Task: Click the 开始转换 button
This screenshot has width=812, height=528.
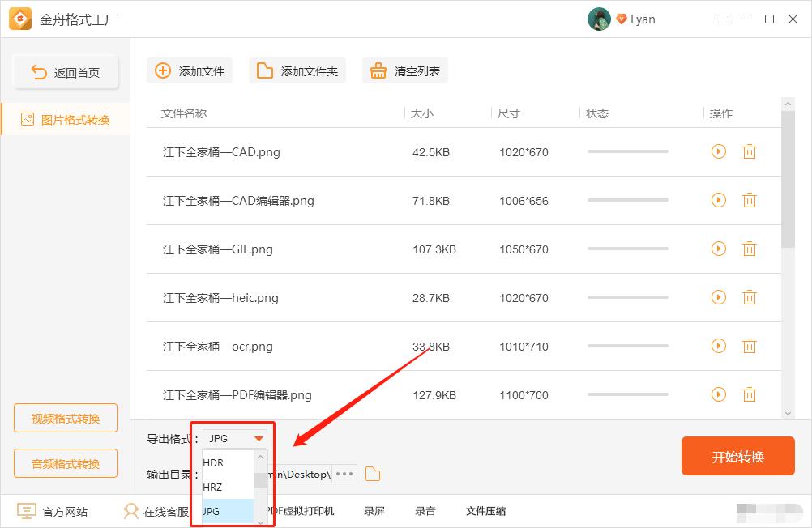Action: click(x=738, y=456)
